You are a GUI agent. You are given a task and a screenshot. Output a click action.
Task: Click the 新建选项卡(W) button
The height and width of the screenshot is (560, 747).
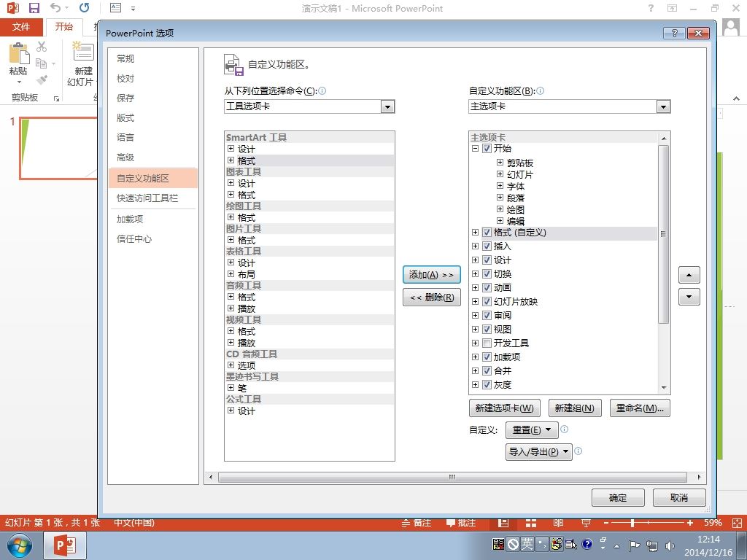(x=505, y=408)
